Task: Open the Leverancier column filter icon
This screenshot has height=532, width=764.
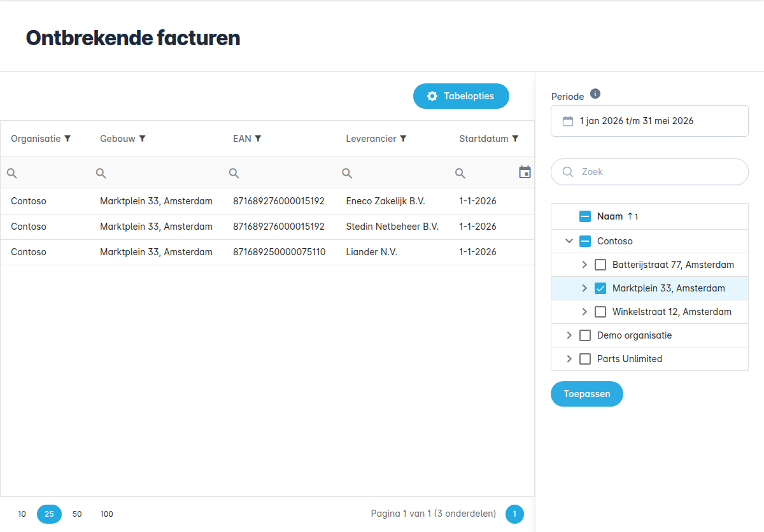Action: 404,139
